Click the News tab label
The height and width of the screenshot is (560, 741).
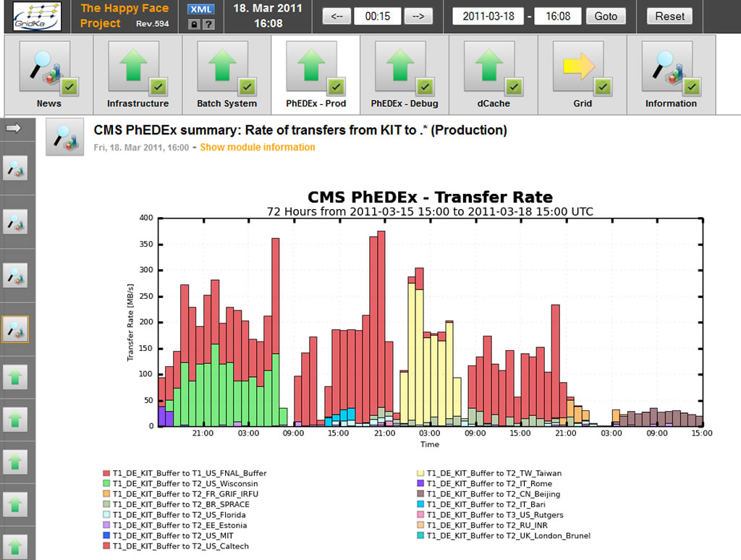(48, 103)
